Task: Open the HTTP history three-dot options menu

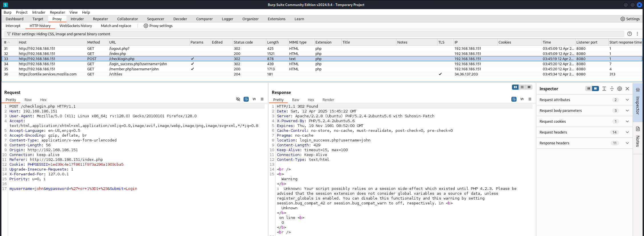Action: [637, 34]
